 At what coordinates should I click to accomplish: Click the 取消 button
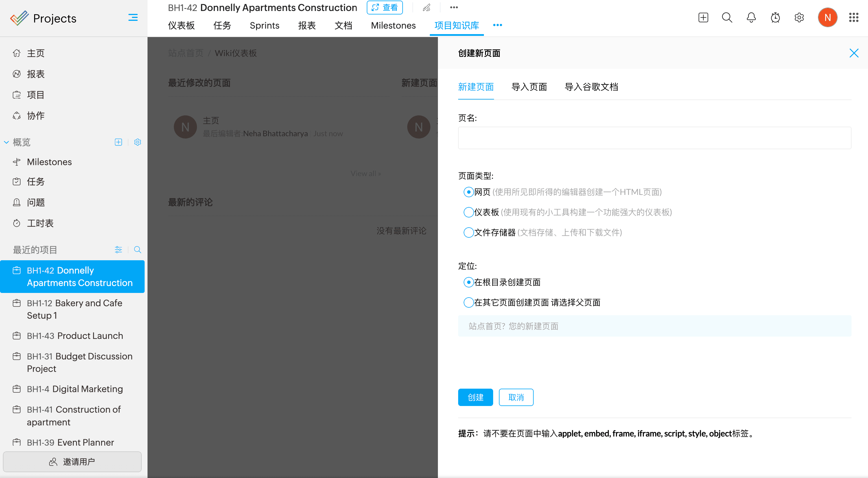[516, 398]
